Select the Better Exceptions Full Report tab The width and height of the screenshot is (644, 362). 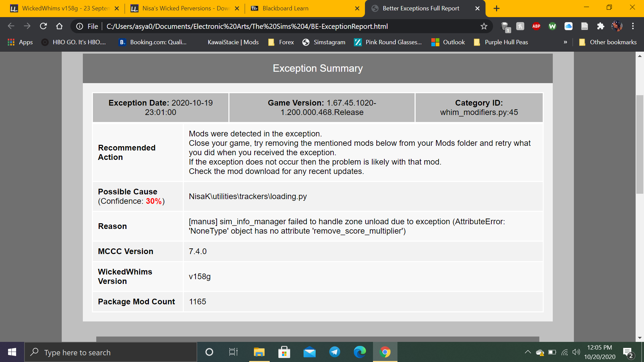pyautogui.click(x=421, y=8)
